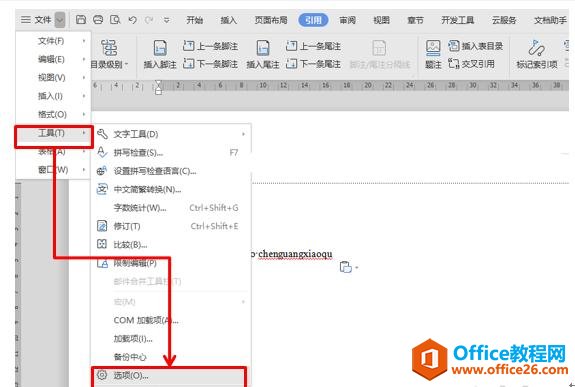Screen dimensions: 575x387
Task: Switch to the 页面布局 ribbon tab
Action: pos(271,20)
